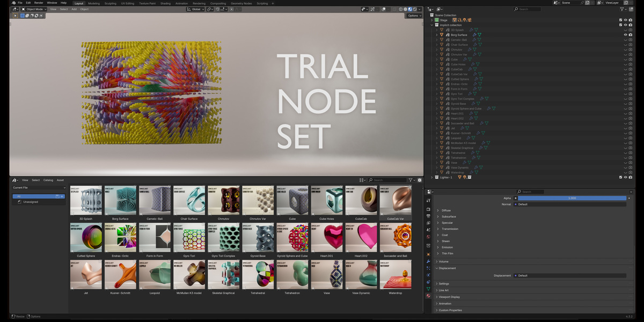This screenshot has height=322, width=644.
Task: Click the Blender logo menu icon
Action: (13, 3)
